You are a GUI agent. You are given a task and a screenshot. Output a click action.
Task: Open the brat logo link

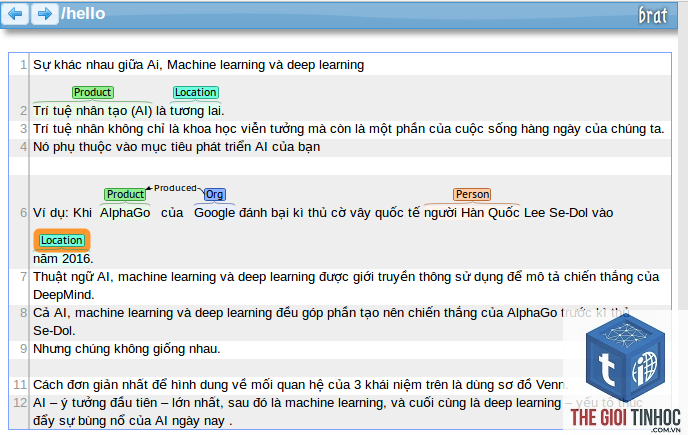click(x=652, y=15)
